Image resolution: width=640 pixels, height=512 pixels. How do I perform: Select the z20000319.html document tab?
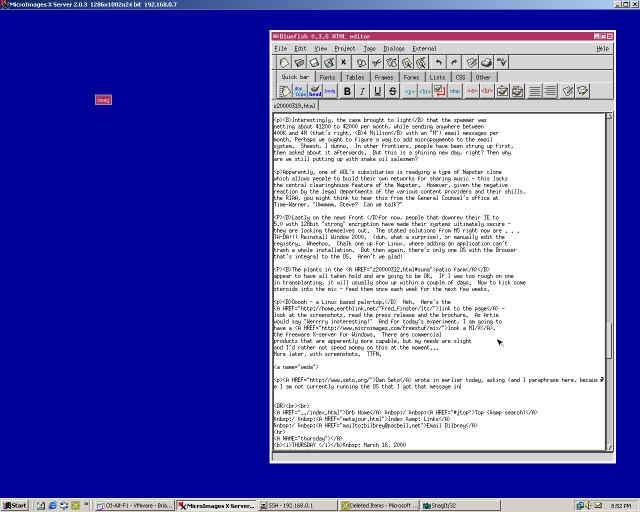pyautogui.click(x=295, y=104)
